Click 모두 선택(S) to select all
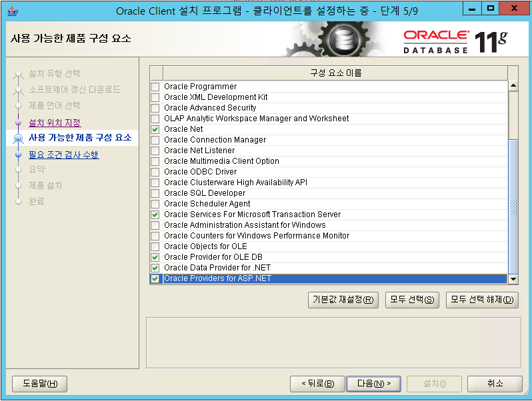The width and height of the screenshot is (532, 401). (x=412, y=300)
